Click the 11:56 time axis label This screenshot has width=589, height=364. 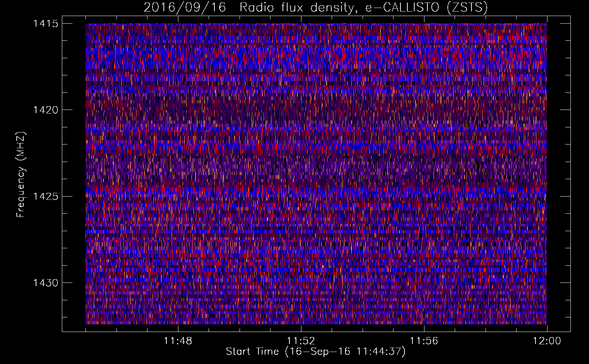[424, 341]
